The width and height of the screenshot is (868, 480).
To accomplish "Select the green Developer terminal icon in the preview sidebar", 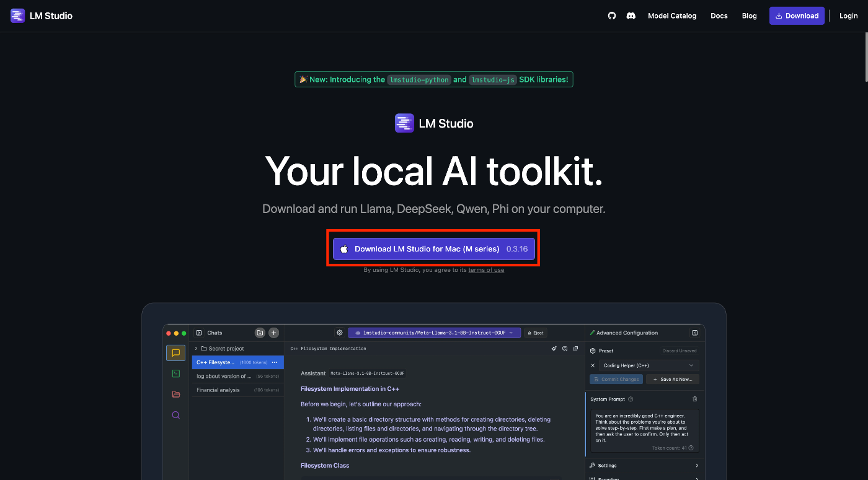I will click(175, 373).
